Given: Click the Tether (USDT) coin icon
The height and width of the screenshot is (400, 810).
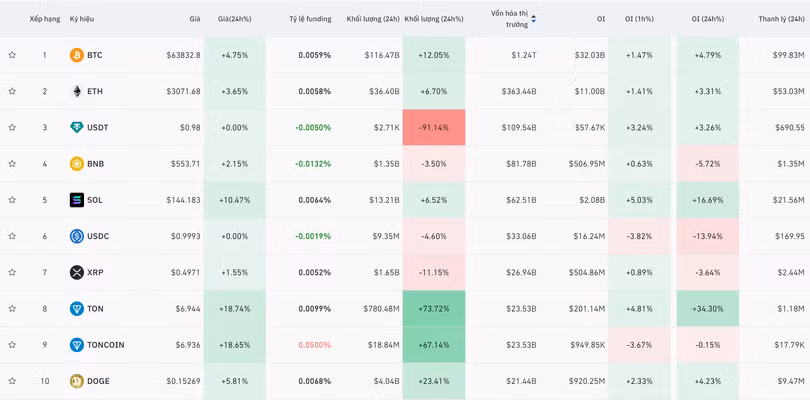Looking at the screenshot, I should (x=76, y=127).
